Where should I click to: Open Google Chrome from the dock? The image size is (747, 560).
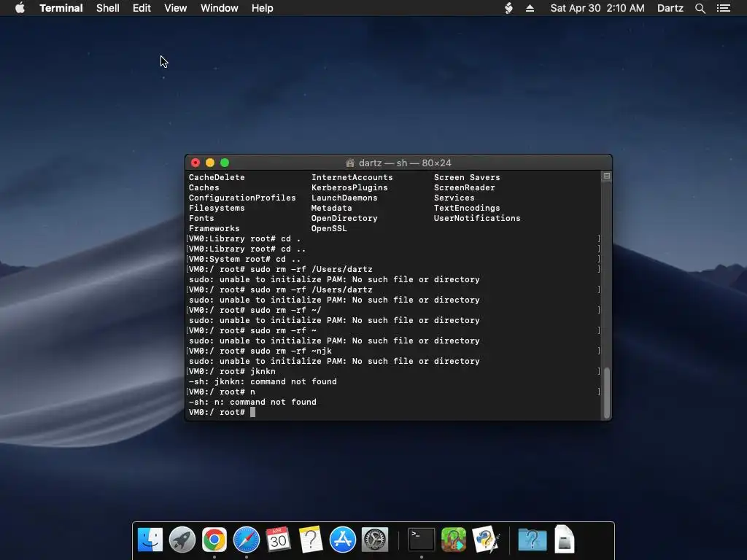point(214,540)
